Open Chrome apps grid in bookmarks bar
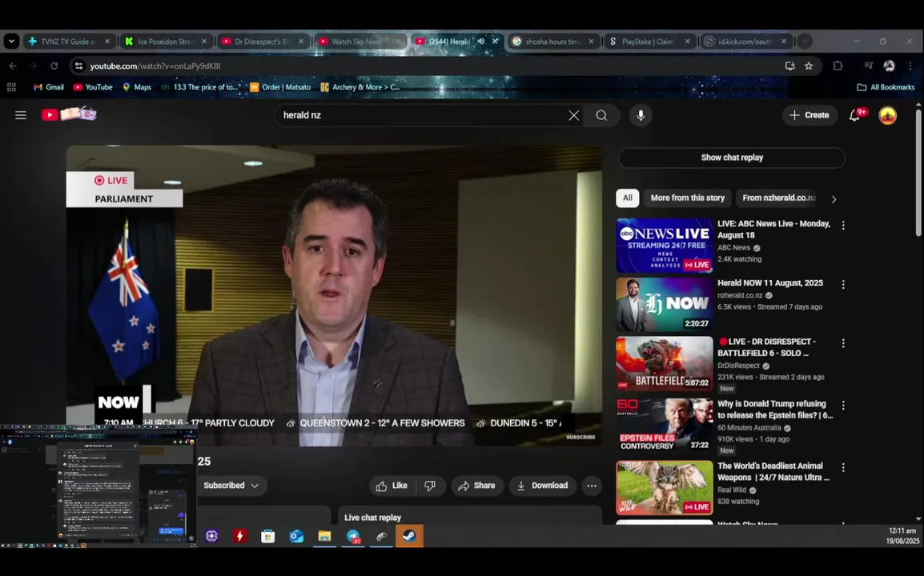 point(11,87)
